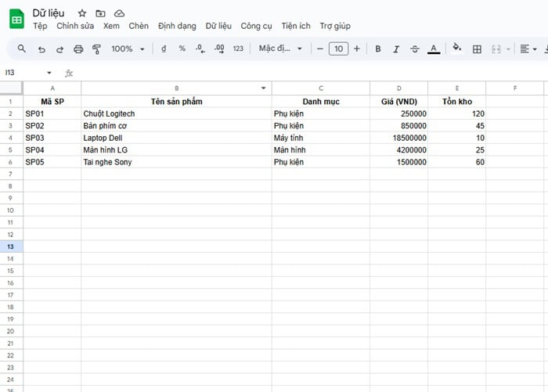This screenshot has width=548, height=392.
Task: Open the Xem menu
Action: pos(111,26)
